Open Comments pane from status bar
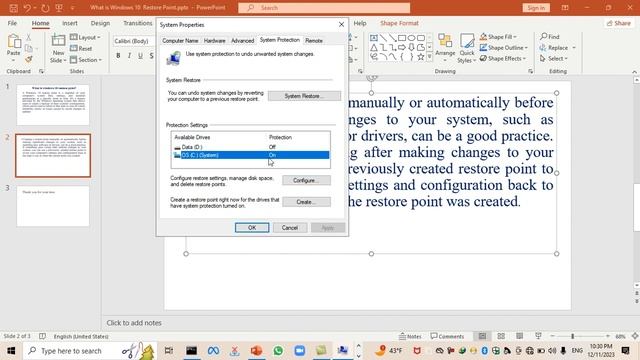The image size is (640, 360). [x=447, y=336]
